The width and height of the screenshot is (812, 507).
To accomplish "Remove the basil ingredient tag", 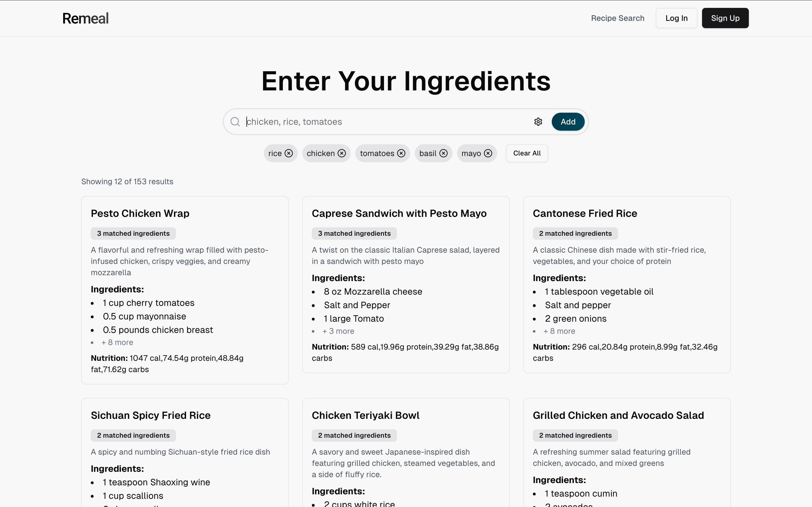I will [443, 153].
